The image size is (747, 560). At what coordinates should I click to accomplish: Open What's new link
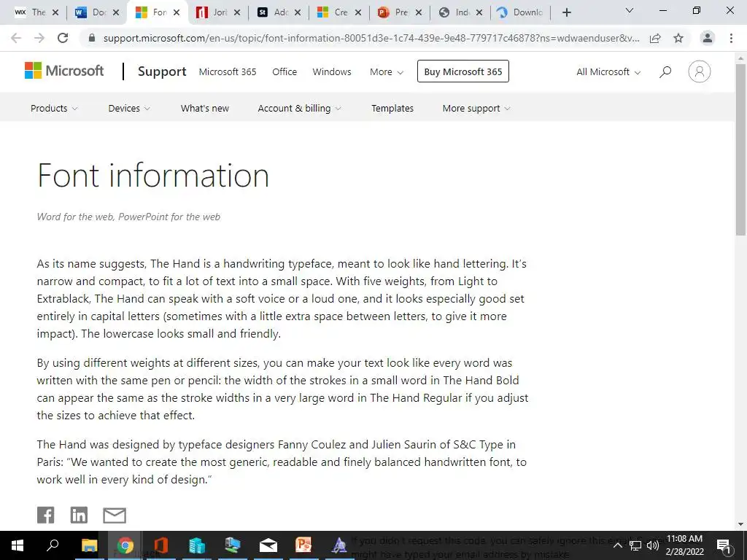[205, 108]
